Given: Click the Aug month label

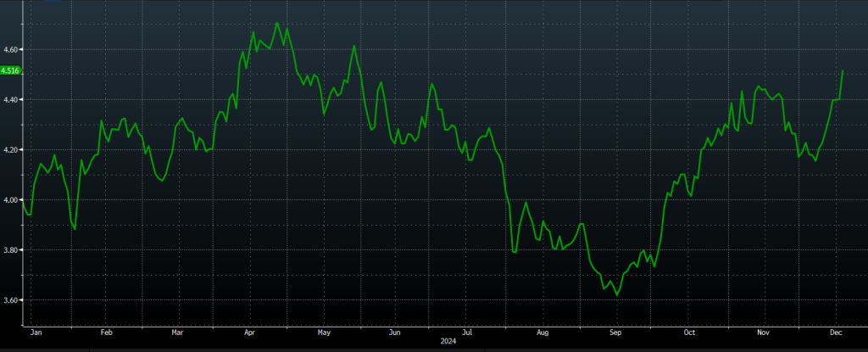Looking at the screenshot, I should [x=543, y=332].
